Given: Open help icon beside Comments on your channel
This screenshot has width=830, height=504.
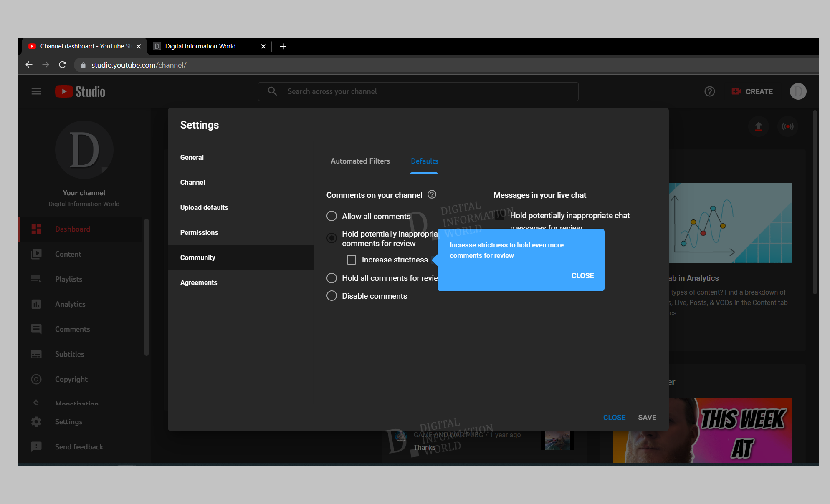Looking at the screenshot, I should 432,194.
